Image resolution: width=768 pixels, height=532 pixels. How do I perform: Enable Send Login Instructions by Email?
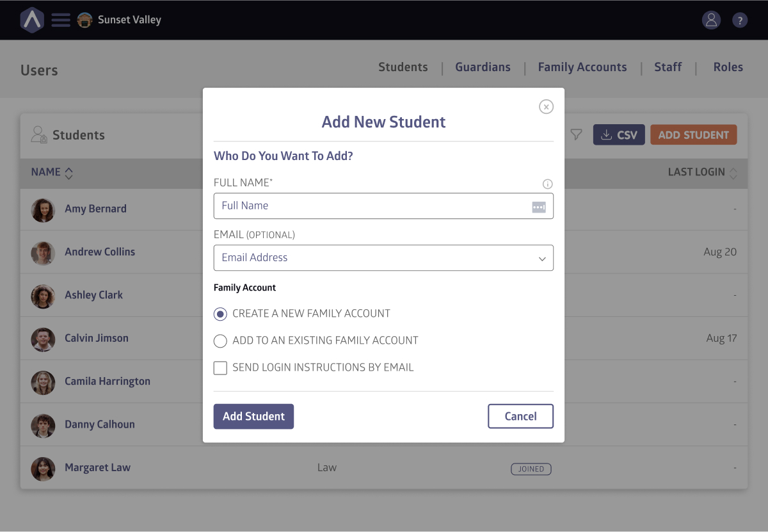pyautogui.click(x=220, y=367)
